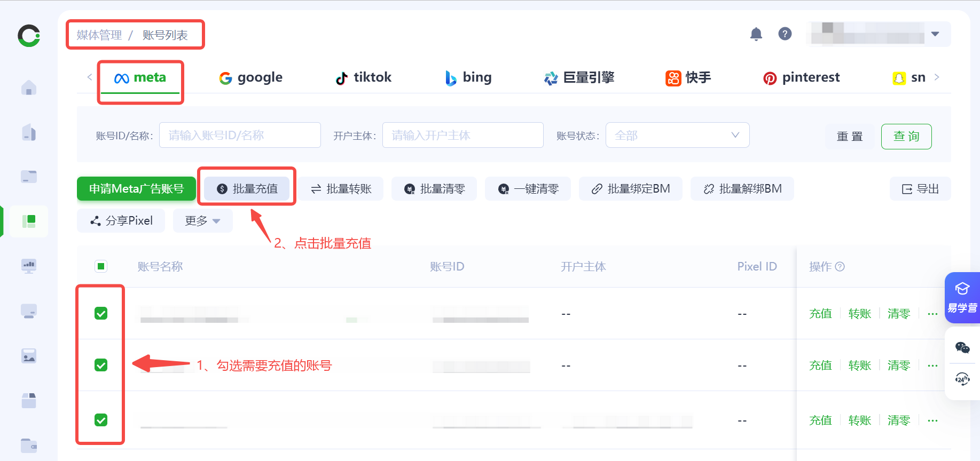The image size is (980, 461).
Task: Uncheck the third account row checkbox
Action: point(101,420)
